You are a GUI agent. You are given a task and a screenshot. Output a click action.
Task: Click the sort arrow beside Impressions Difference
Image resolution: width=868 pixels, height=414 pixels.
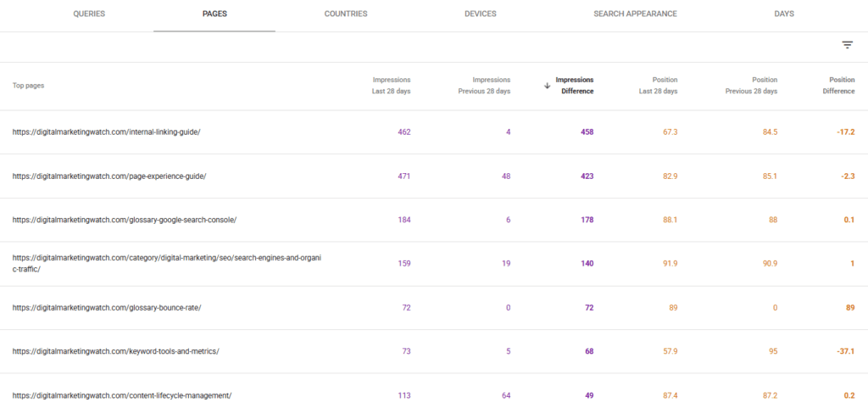[x=547, y=86]
